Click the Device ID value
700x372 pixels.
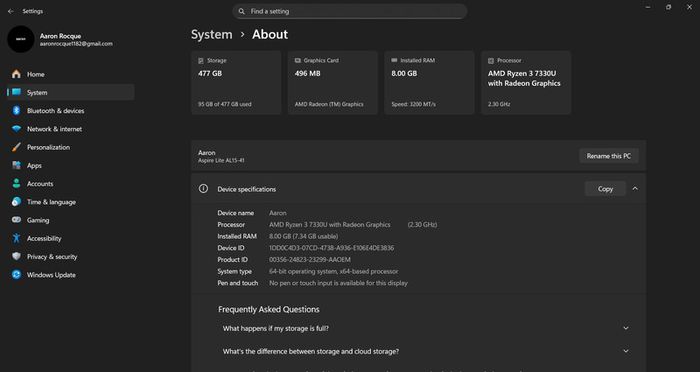331,248
